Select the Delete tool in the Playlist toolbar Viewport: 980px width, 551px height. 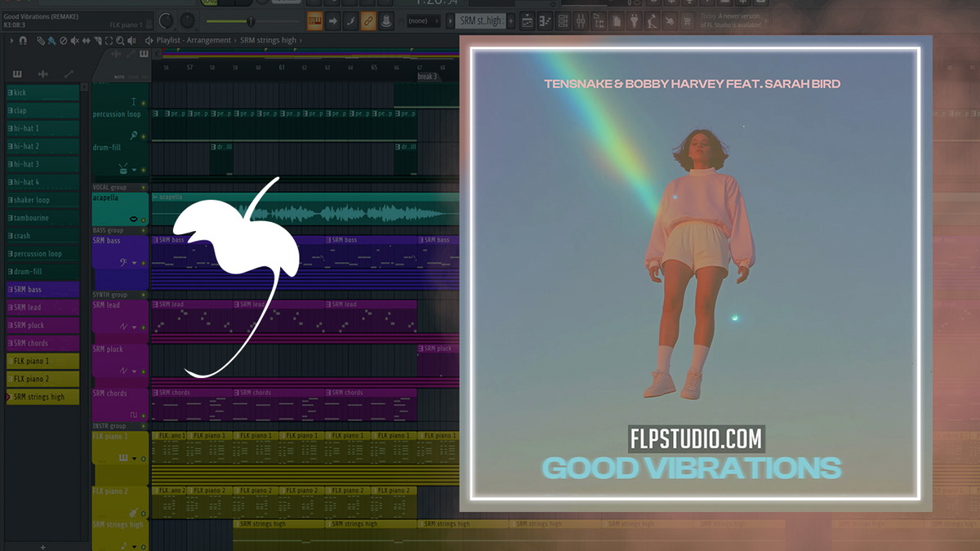point(63,41)
